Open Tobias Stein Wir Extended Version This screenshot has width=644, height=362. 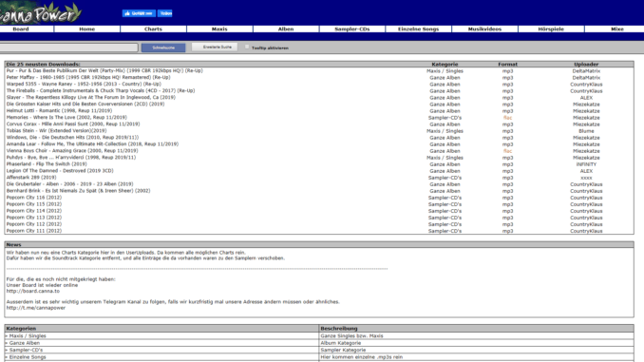56,131
